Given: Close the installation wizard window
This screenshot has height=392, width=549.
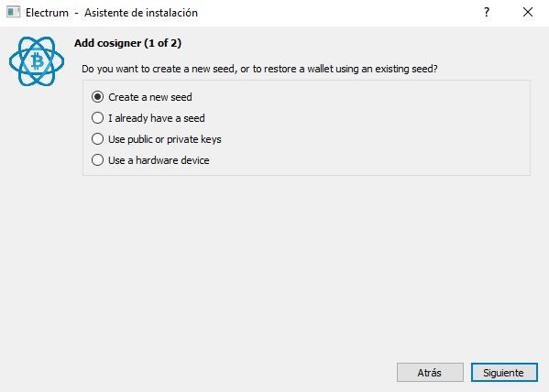Looking at the screenshot, I should point(528,12).
